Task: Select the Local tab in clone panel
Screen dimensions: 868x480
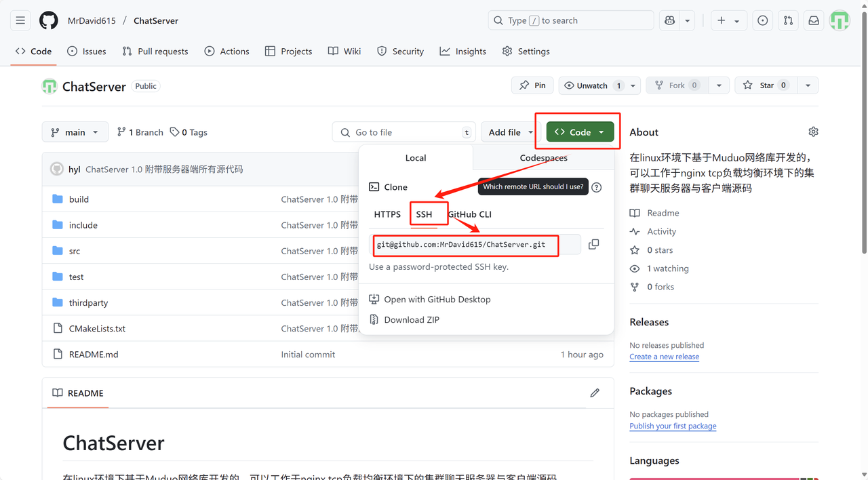Action: click(x=416, y=157)
